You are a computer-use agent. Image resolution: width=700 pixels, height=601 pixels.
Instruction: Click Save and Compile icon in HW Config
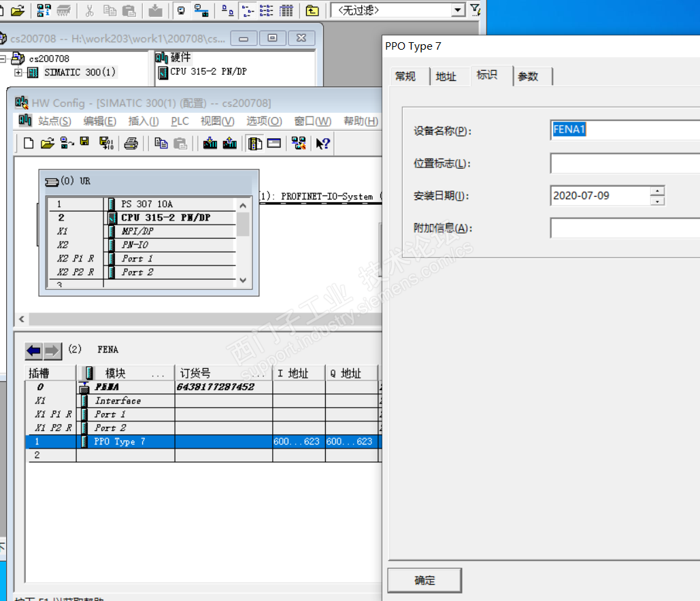tap(106, 144)
